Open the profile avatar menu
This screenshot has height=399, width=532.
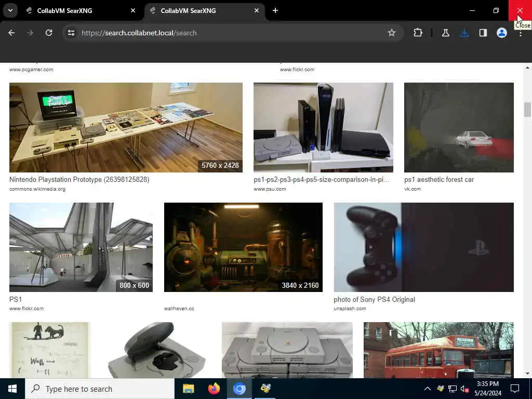(502, 33)
